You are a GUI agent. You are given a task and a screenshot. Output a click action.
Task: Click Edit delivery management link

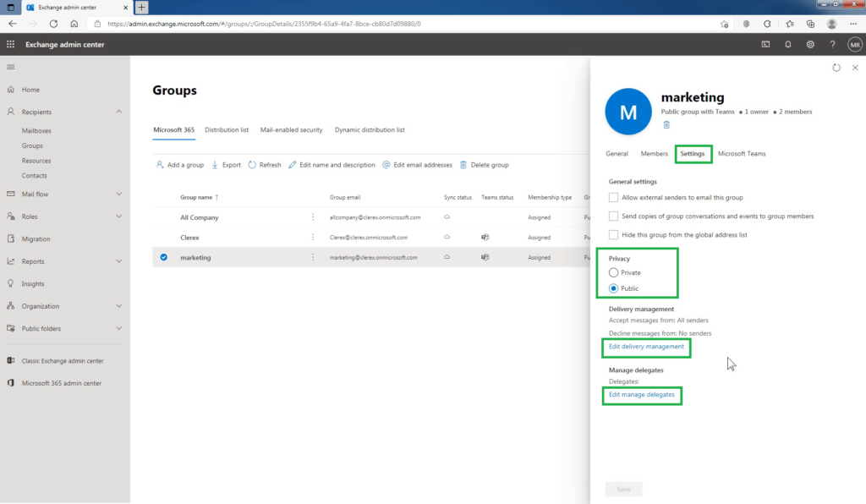click(x=646, y=347)
